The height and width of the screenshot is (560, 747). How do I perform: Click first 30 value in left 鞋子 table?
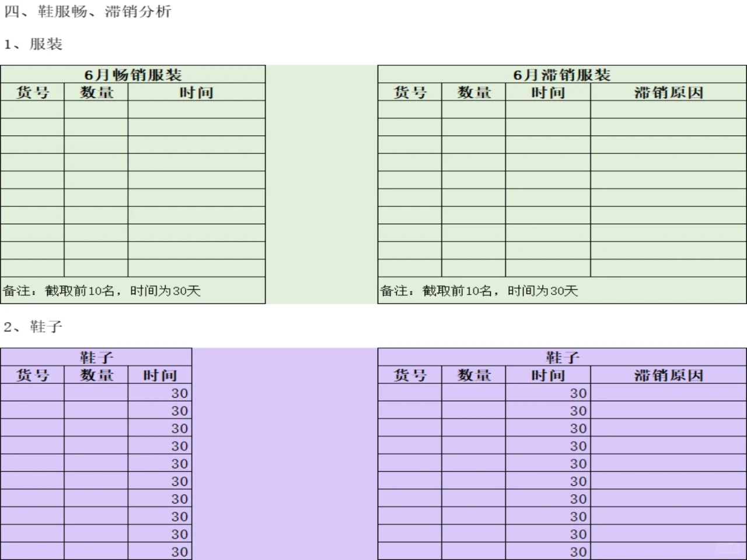180,393
